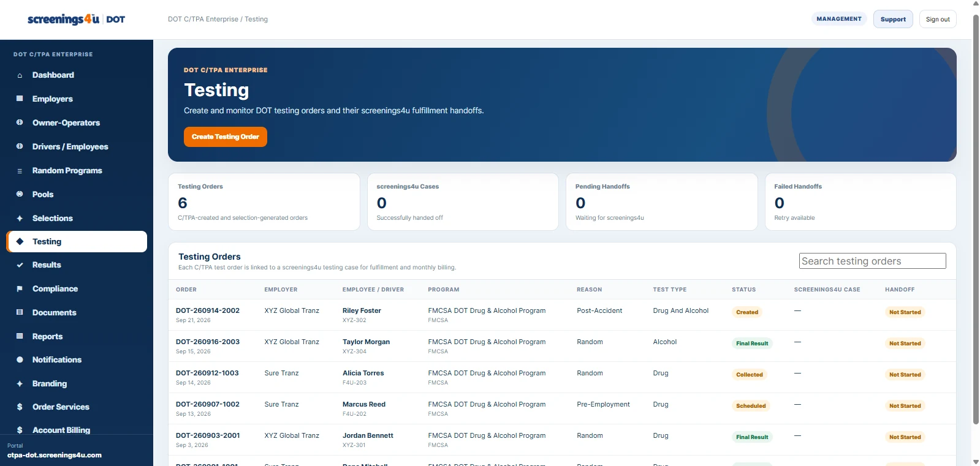Click the Branding sparkle icon
The image size is (980, 466).
20,383
